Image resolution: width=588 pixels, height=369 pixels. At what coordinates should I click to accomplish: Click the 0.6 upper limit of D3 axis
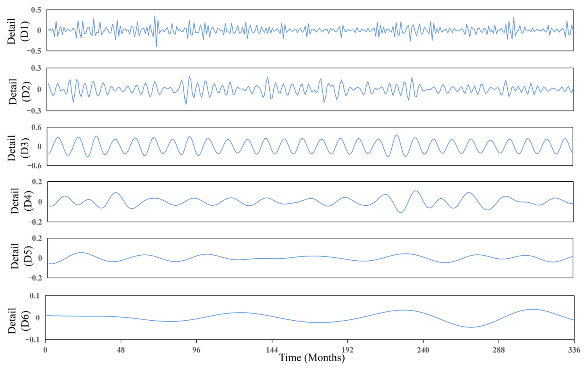coord(36,127)
